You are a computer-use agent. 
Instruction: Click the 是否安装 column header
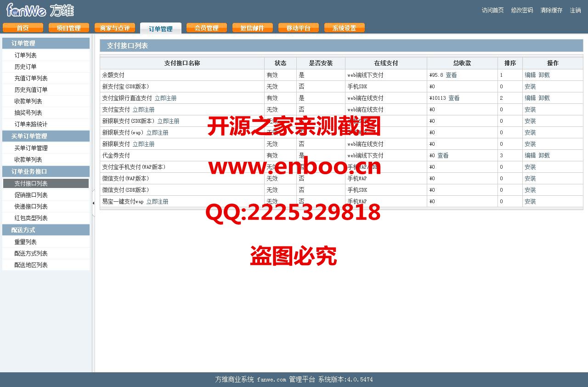coord(321,63)
